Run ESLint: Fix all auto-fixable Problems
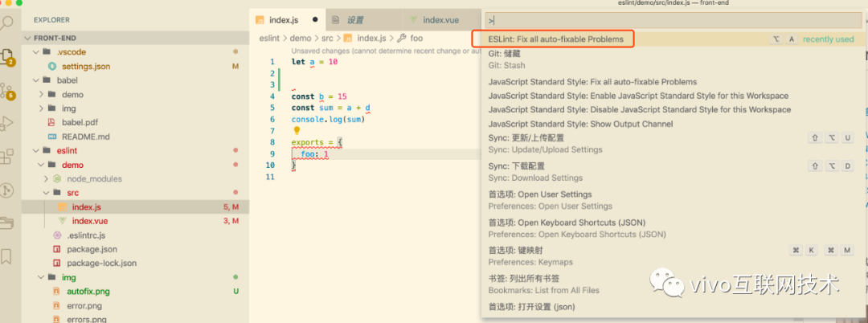The height and width of the screenshot is (323, 868). tap(674, 39)
